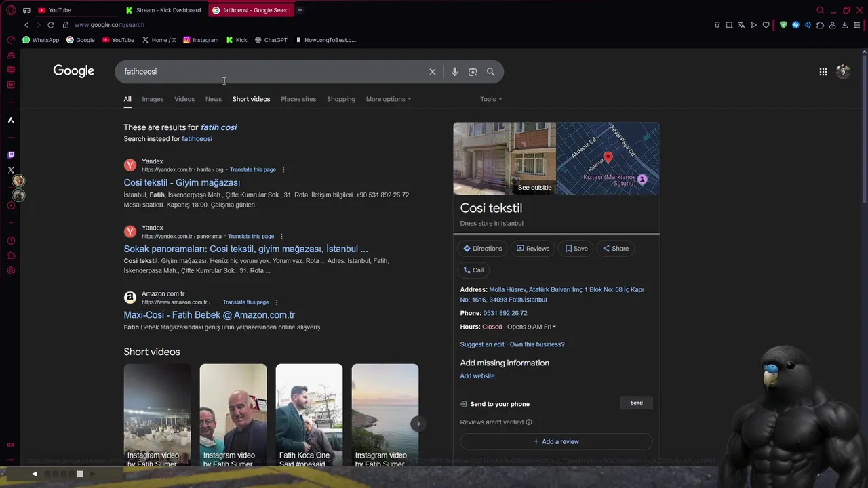
Task: Click inside the Google search input field
Action: [271, 72]
